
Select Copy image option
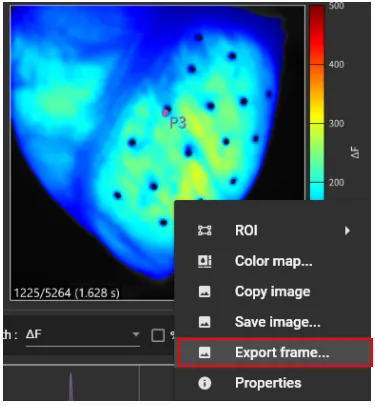coord(273,292)
